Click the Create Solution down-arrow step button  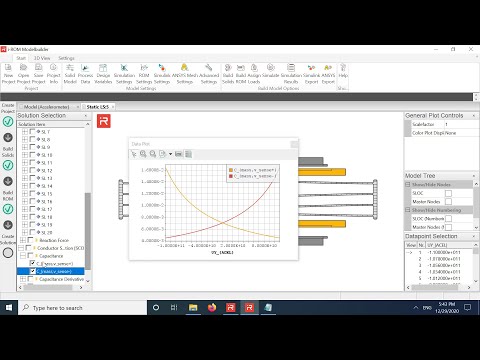(x=8, y=225)
